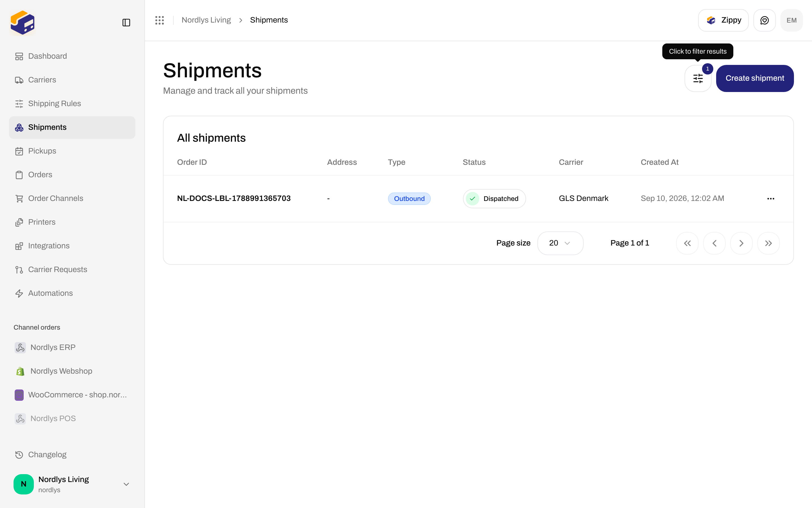The height and width of the screenshot is (508, 812).
Task: Open WooCommerce shop channel orders
Action: (x=72, y=395)
